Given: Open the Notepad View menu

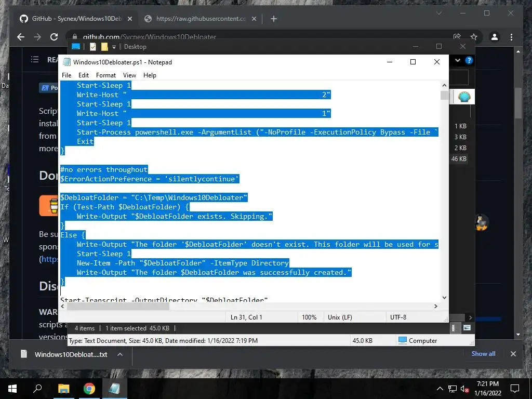Looking at the screenshot, I should coord(129,75).
